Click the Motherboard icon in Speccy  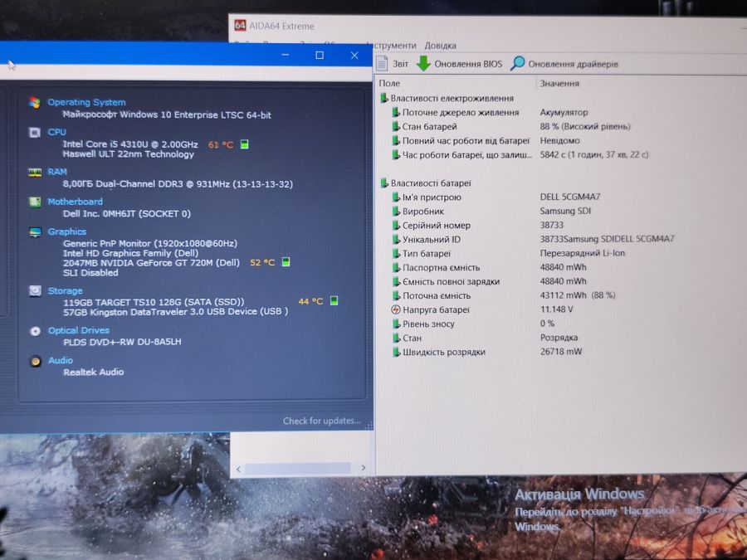[x=35, y=202]
